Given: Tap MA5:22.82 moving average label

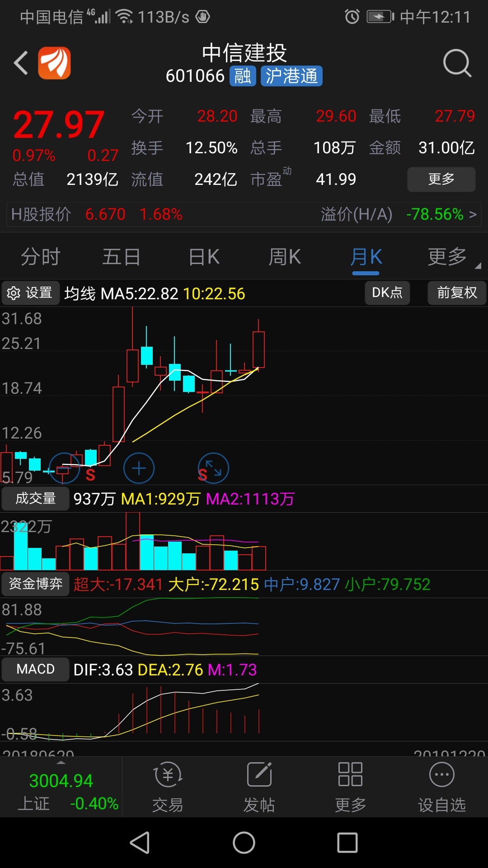Looking at the screenshot, I should 140,294.
